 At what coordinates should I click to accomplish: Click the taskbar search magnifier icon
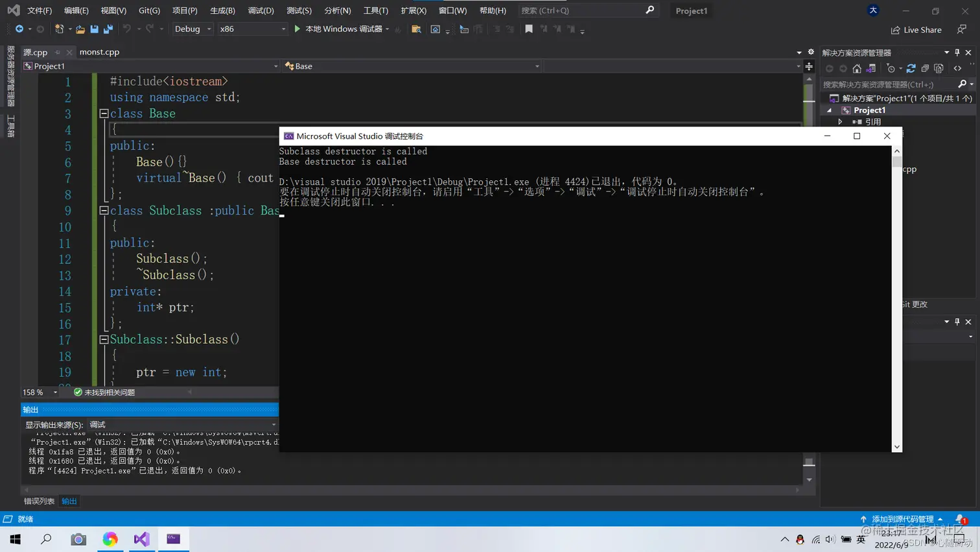click(47, 539)
